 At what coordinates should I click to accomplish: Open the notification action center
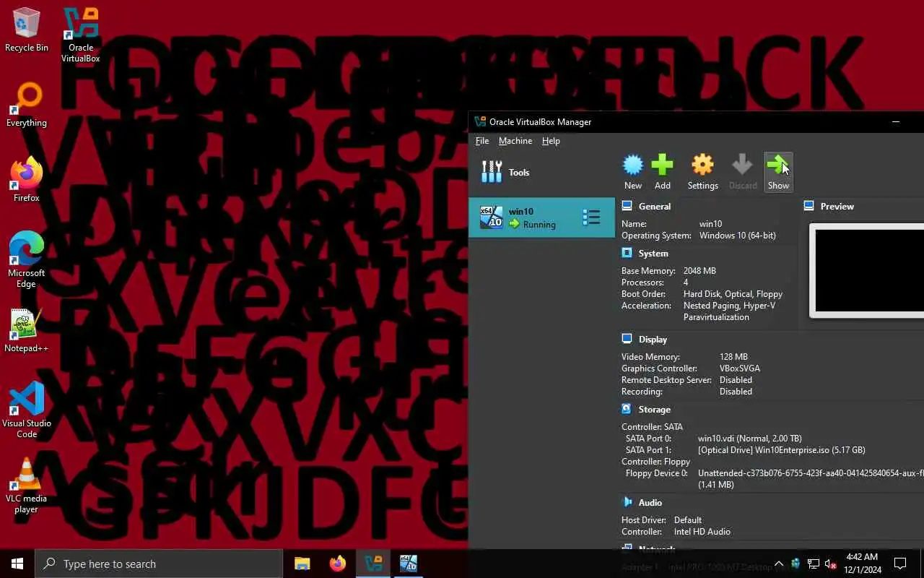tap(900, 564)
